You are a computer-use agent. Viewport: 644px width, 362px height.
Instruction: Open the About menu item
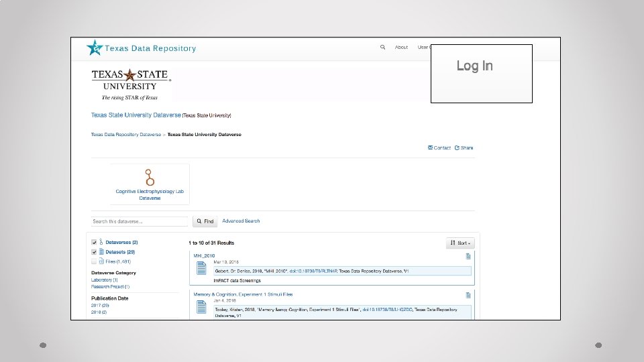click(x=401, y=47)
